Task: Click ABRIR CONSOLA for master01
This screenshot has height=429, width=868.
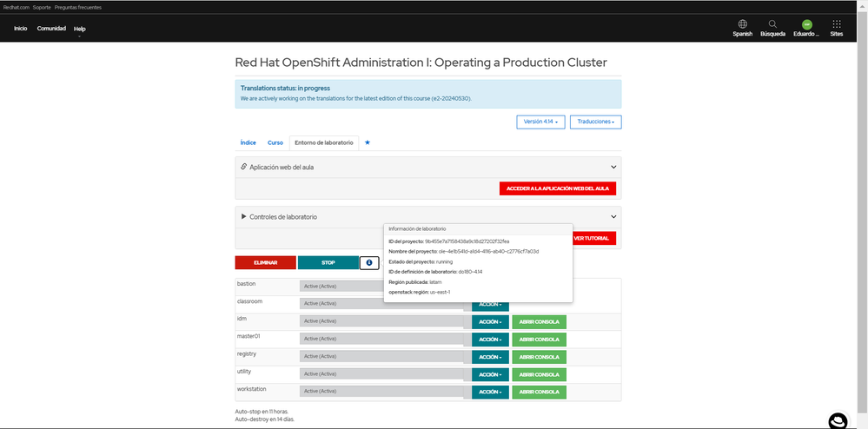Action: (540, 340)
